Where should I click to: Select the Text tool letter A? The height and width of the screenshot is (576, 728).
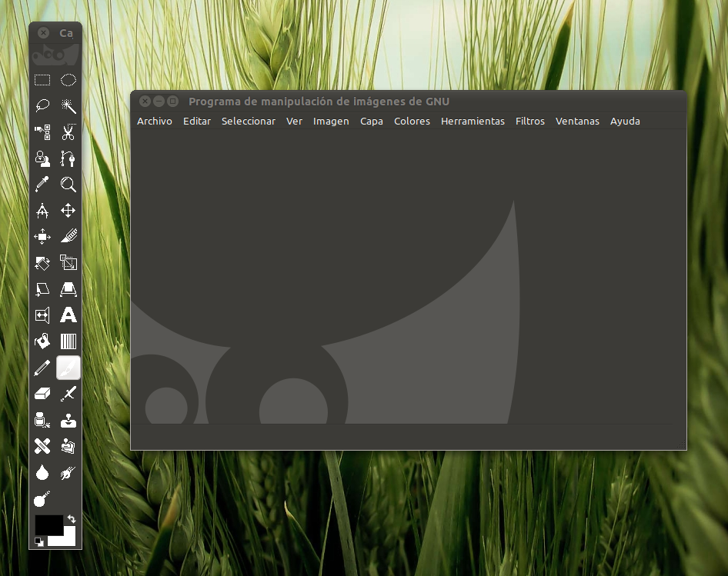click(x=68, y=315)
